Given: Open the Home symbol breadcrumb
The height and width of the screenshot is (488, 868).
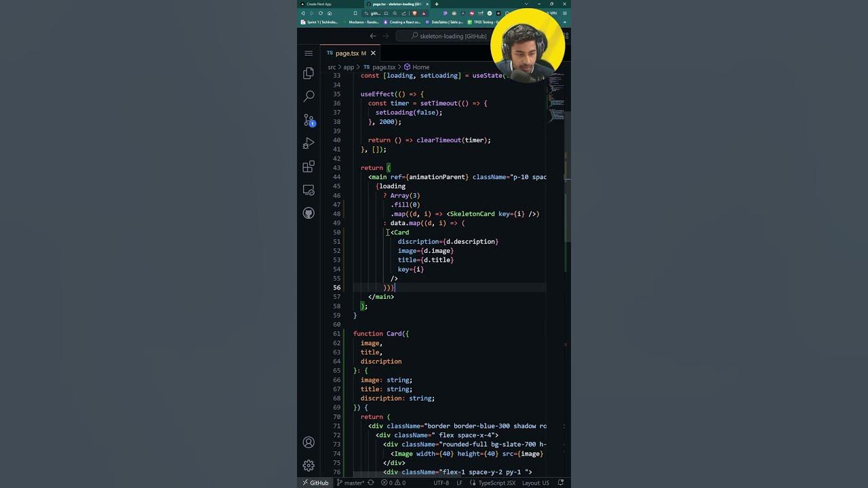Looking at the screenshot, I should click(x=416, y=67).
